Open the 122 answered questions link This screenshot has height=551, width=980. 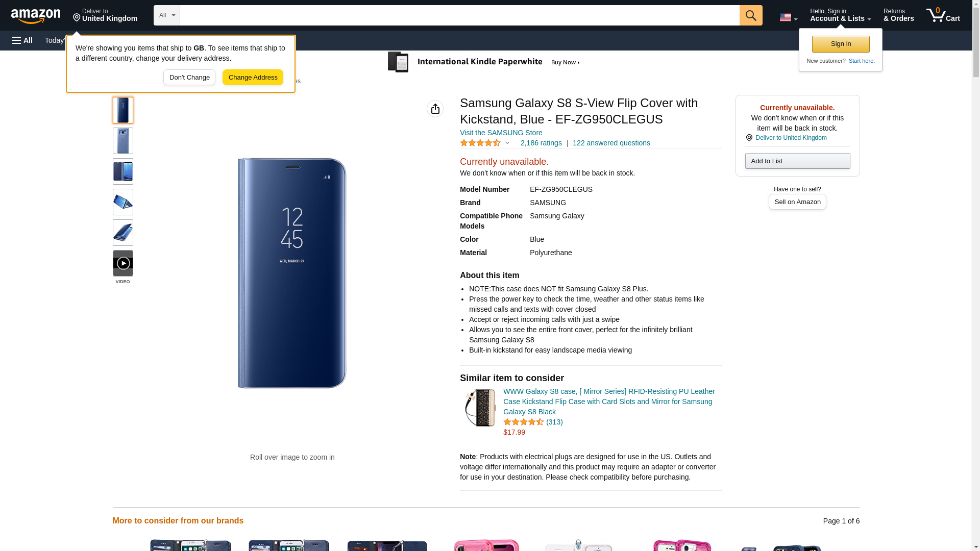pyautogui.click(x=611, y=143)
